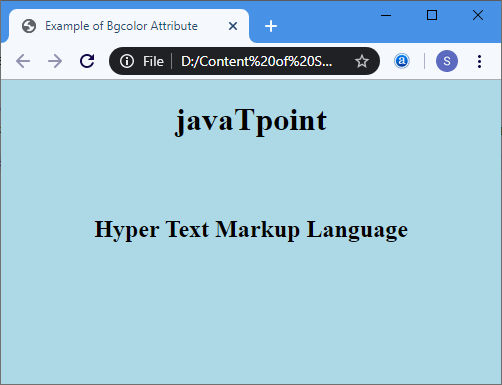Close the Example of Bgcolor Attribute tab

233,26
